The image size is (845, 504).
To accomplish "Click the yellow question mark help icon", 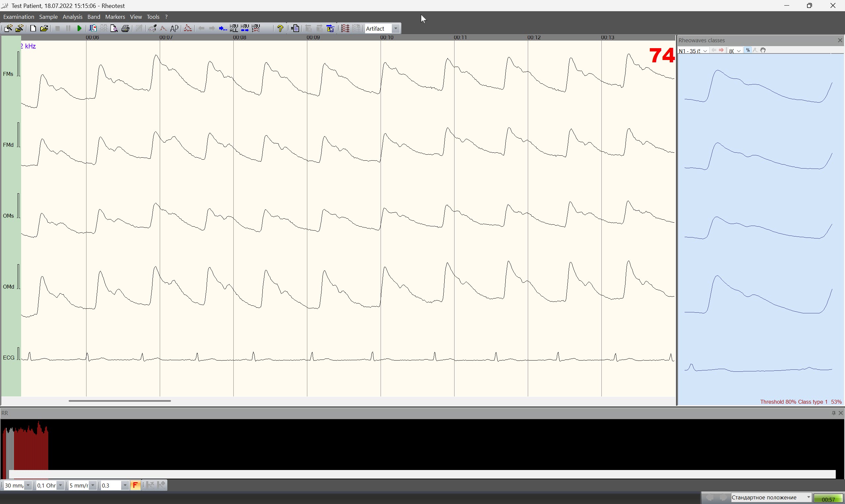I will (280, 28).
